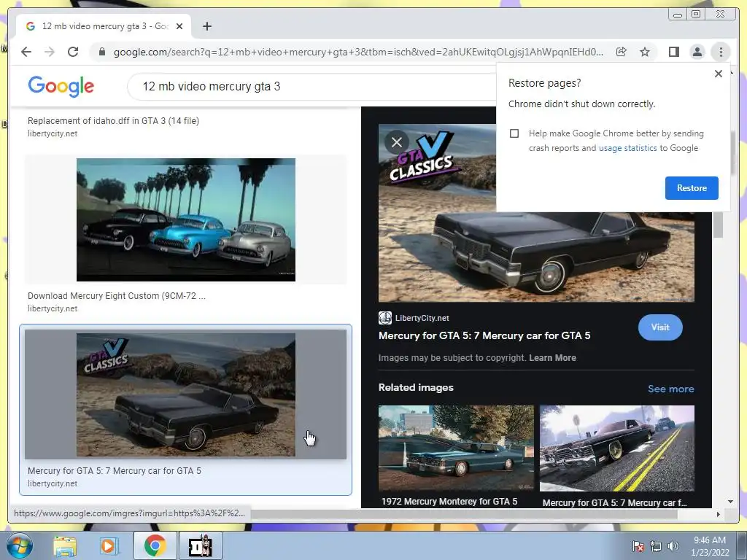Click the horizontal scrollbar right arrow
Screen dimensions: 747x560
(719, 514)
